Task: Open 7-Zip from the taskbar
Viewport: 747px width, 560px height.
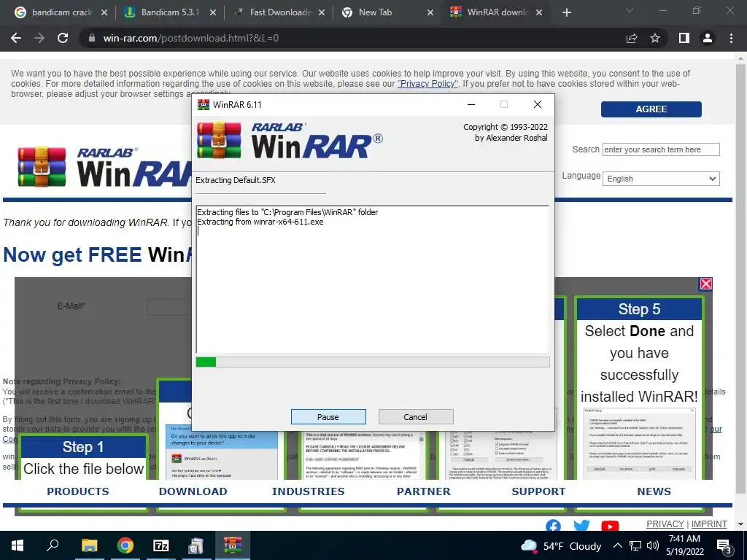Action: click(x=161, y=545)
